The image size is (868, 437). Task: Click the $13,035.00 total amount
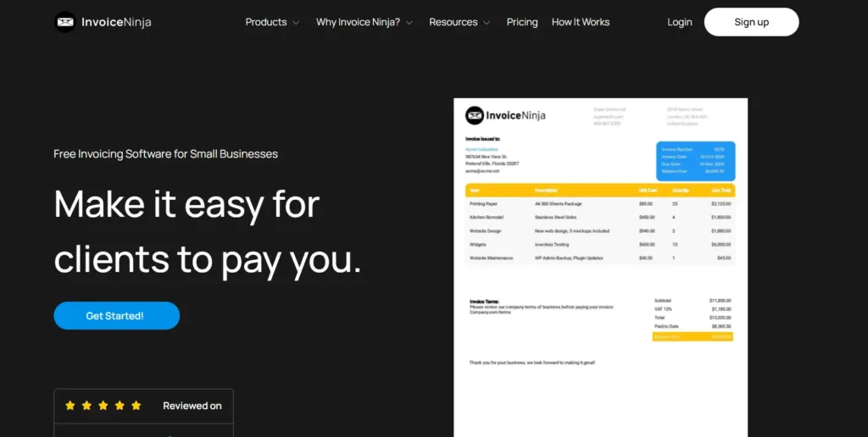pos(721,318)
